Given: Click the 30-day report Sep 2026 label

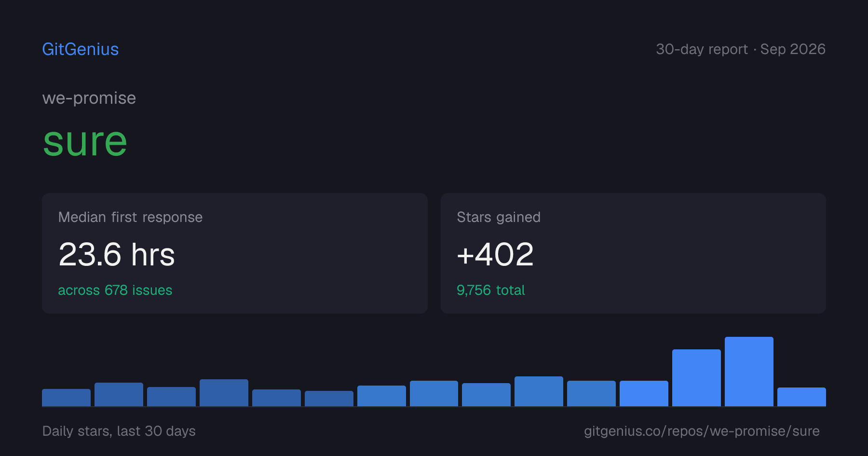Looking at the screenshot, I should click(x=741, y=49).
